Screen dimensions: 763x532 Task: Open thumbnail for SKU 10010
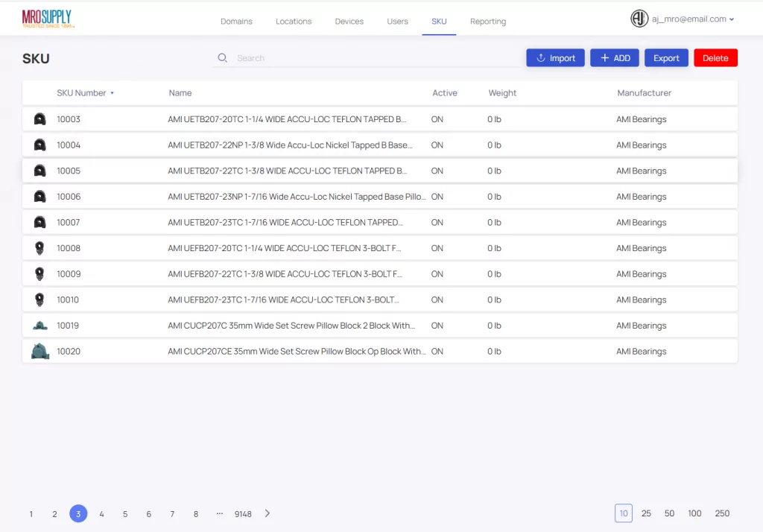point(40,300)
